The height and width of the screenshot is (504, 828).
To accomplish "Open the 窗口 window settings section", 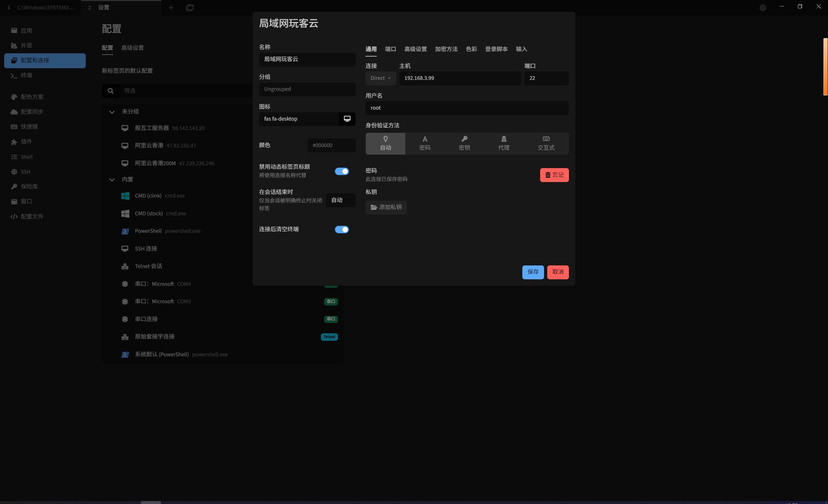I will [x=45, y=201].
